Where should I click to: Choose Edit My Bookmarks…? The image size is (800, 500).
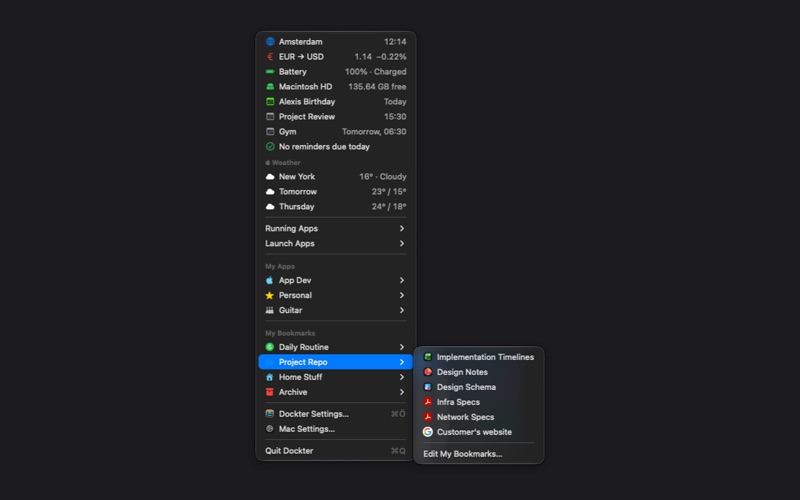coord(479,454)
